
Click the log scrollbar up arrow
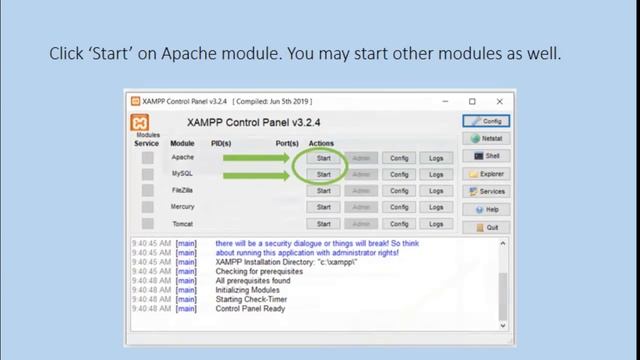503,243
